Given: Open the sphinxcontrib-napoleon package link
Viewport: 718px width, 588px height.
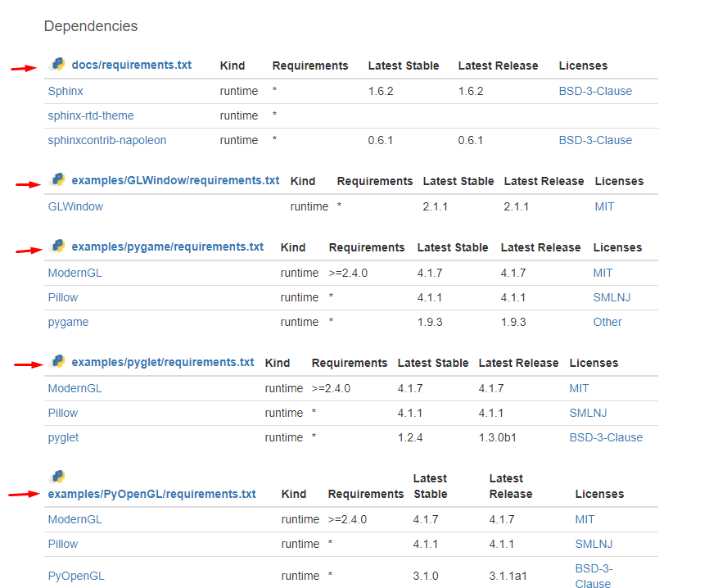Looking at the screenshot, I should [107, 140].
